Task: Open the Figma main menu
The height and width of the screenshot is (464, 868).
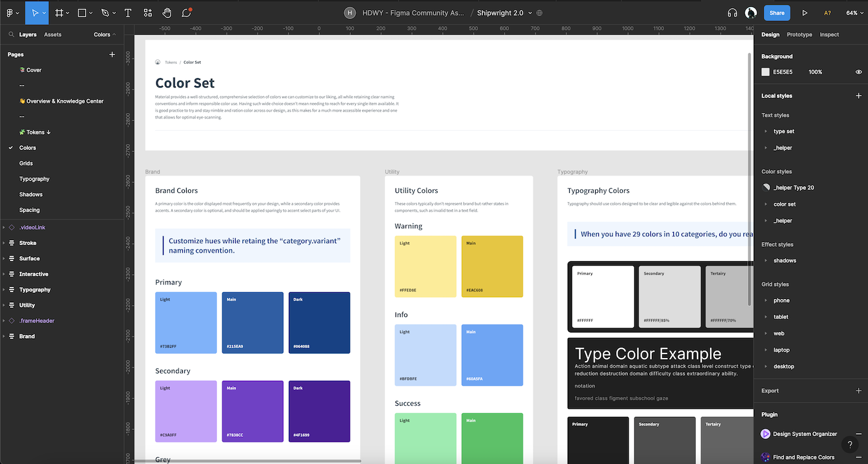Action: [9, 12]
